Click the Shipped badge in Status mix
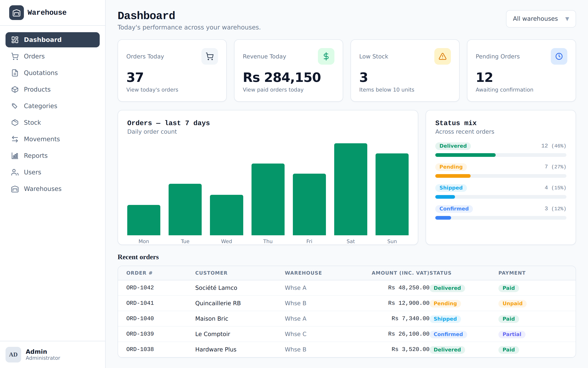Image resolution: width=588 pixels, height=368 pixels. [451, 188]
